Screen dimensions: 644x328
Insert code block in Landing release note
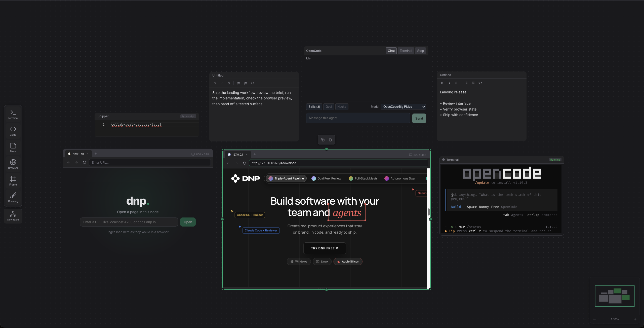480,83
